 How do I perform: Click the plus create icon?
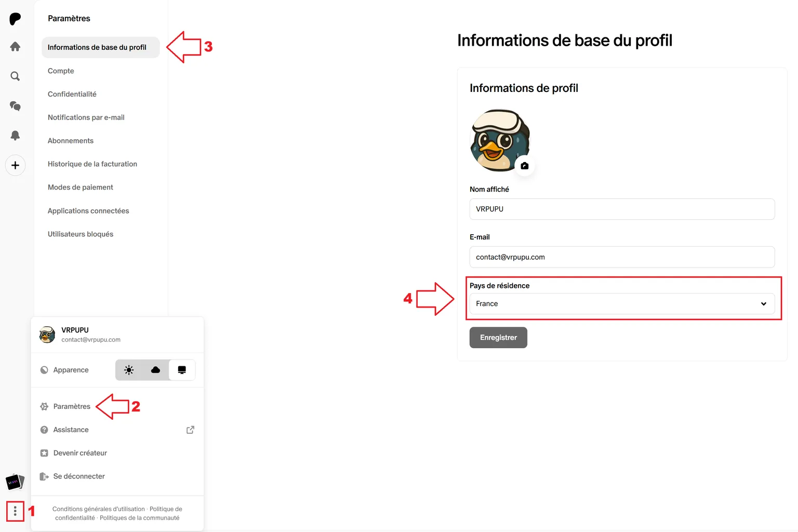click(15, 165)
